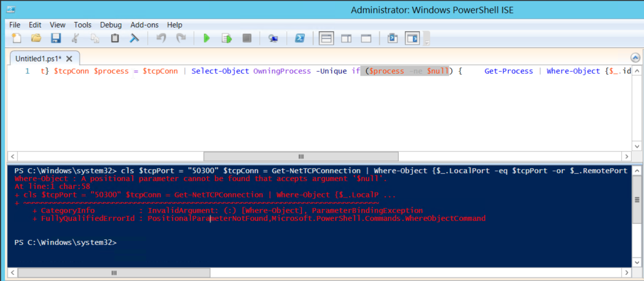Click the console vertical scrollbar thumb
Viewport: 644px width, 281px height.
(636, 200)
